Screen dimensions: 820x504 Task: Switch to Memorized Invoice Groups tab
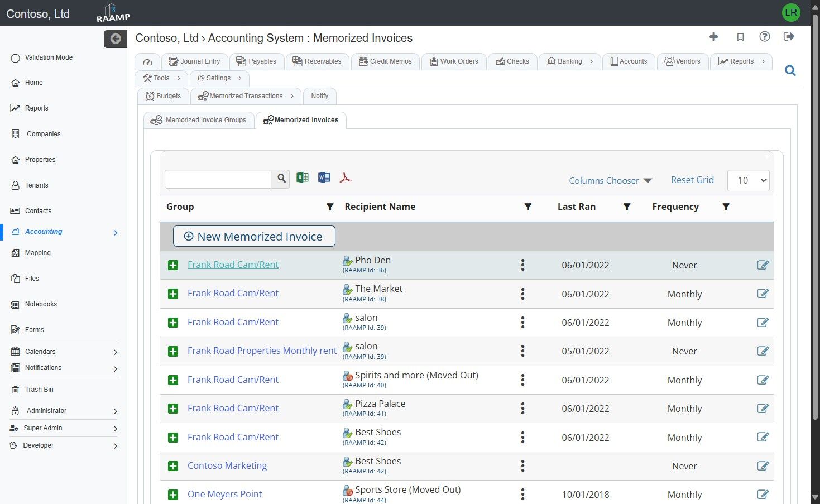click(199, 120)
